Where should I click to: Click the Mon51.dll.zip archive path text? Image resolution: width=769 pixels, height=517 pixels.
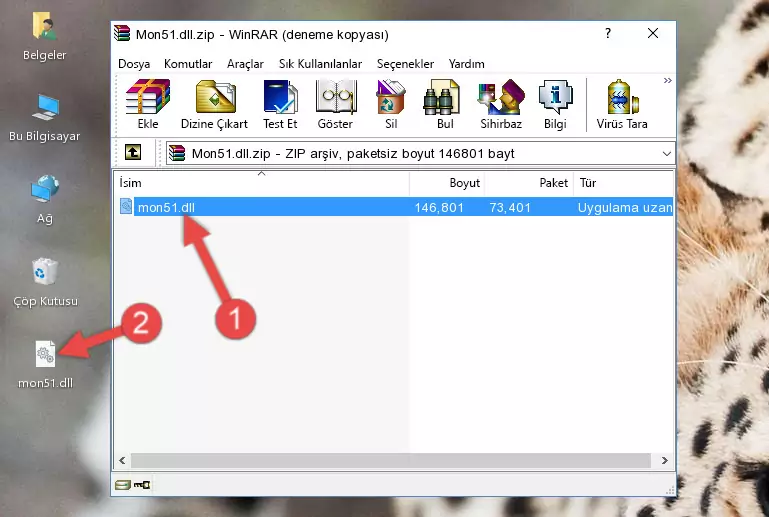point(353,154)
